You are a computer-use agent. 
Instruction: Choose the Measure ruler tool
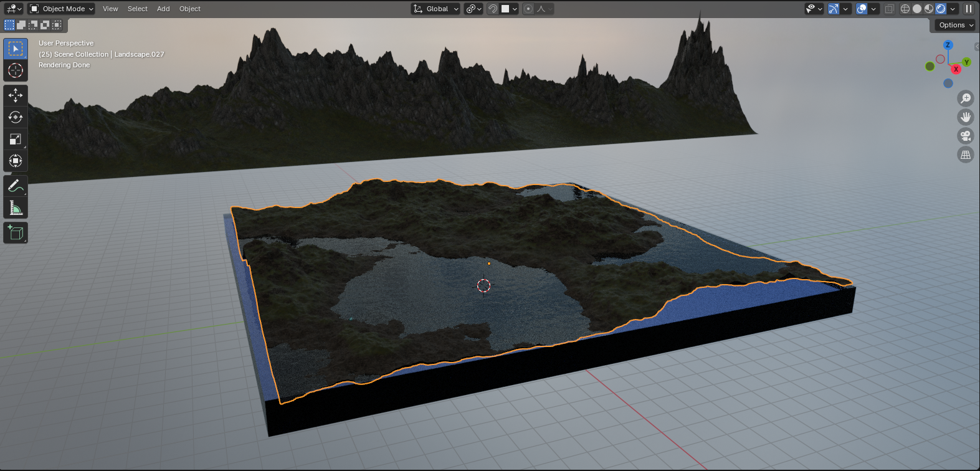click(16, 207)
